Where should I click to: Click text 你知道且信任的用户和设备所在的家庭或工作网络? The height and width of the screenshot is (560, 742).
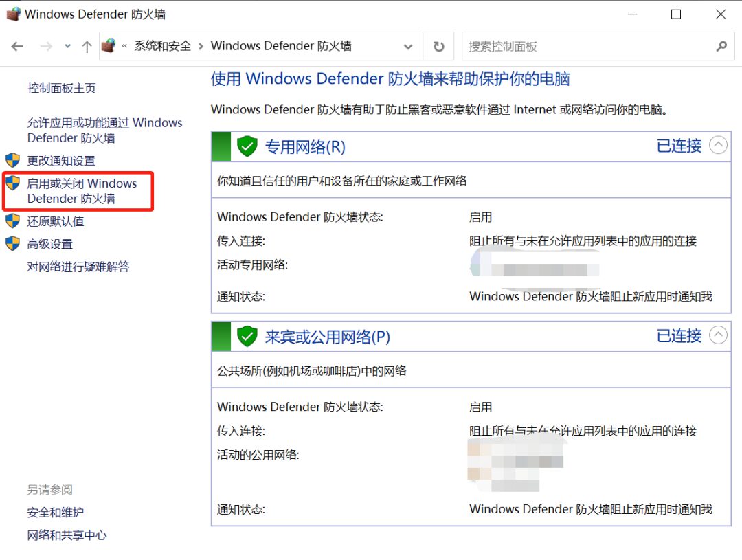tap(342, 181)
